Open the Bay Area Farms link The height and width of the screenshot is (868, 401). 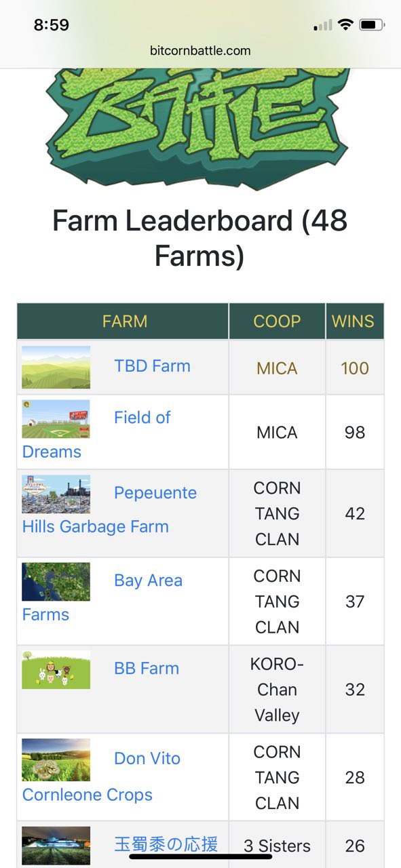102,597
